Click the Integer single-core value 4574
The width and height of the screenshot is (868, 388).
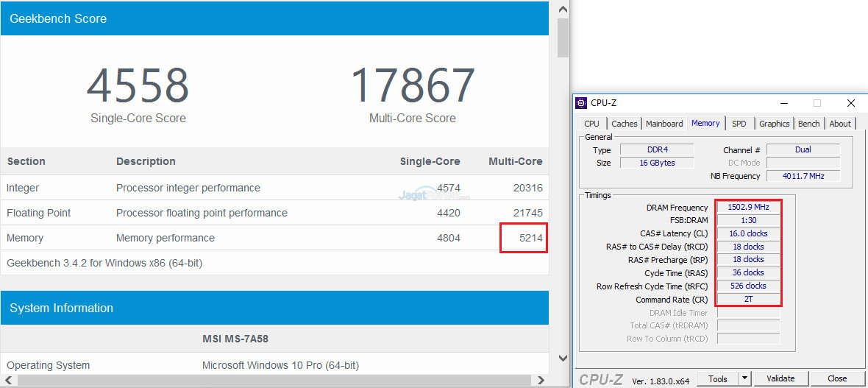coord(449,188)
